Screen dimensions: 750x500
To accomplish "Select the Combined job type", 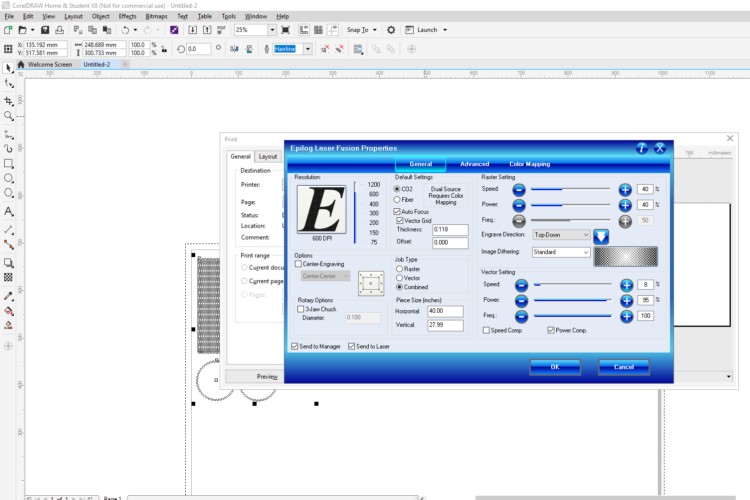I will 399,287.
